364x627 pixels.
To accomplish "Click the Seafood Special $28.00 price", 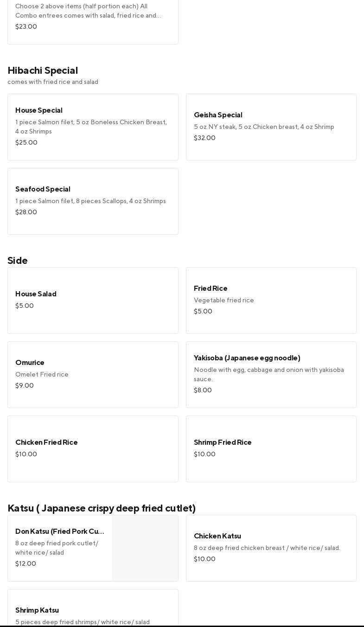I will [26, 212].
